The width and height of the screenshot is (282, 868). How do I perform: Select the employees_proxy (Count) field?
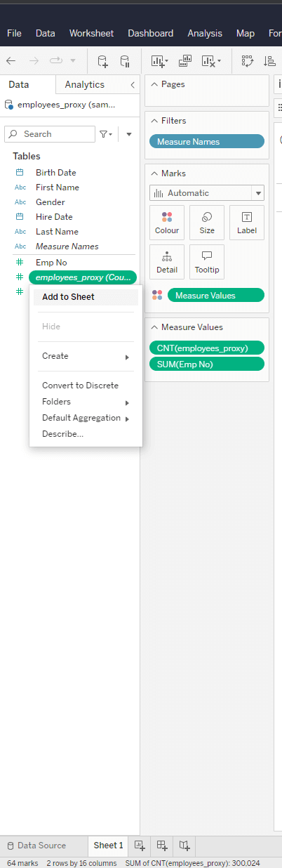point(83,277)
